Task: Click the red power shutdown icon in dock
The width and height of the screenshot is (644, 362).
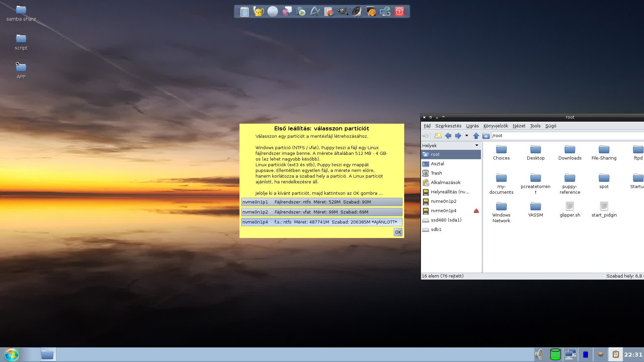Action: coord(399,12)
